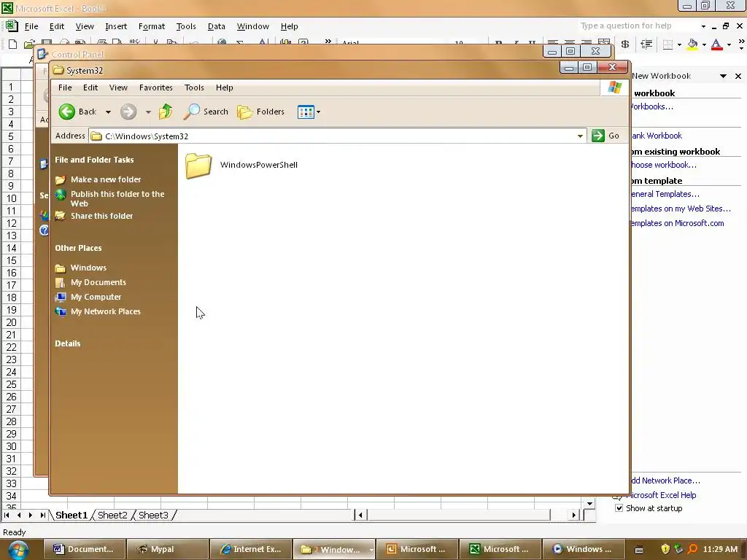Open Search in the System32 window
This screenshot has width=747, height=560.
[206, 112]
